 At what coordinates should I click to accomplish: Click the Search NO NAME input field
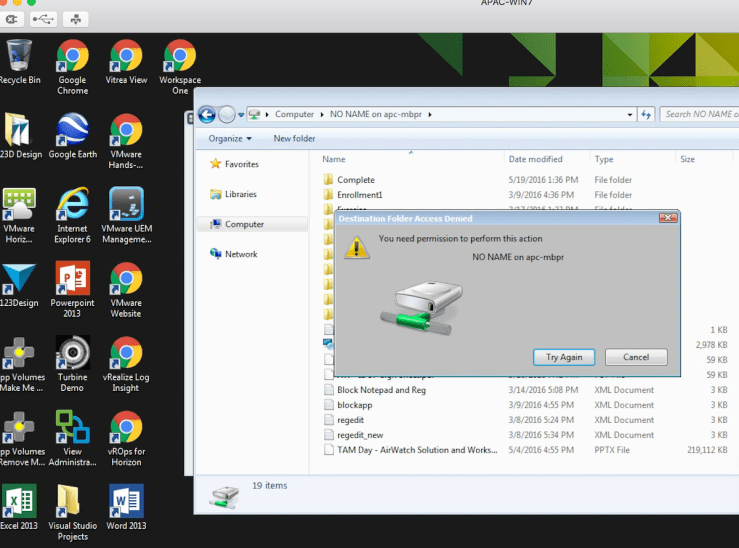699,115
